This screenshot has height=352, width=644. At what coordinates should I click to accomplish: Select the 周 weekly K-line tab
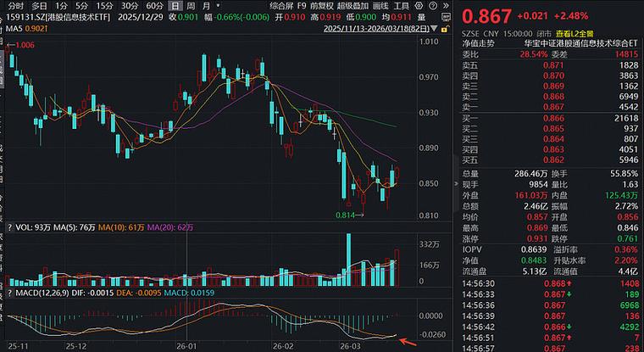click(191, 6)
